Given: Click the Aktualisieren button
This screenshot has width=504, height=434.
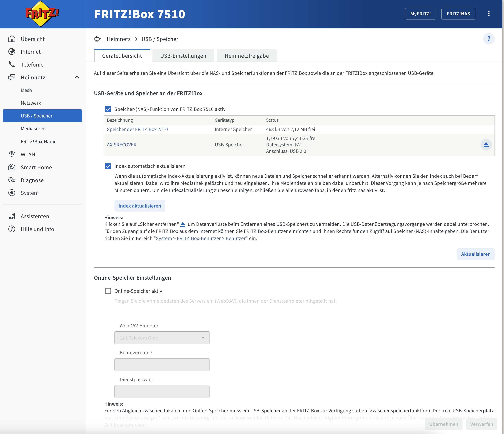Looking at the screenshot, I should tap(476, 254).
